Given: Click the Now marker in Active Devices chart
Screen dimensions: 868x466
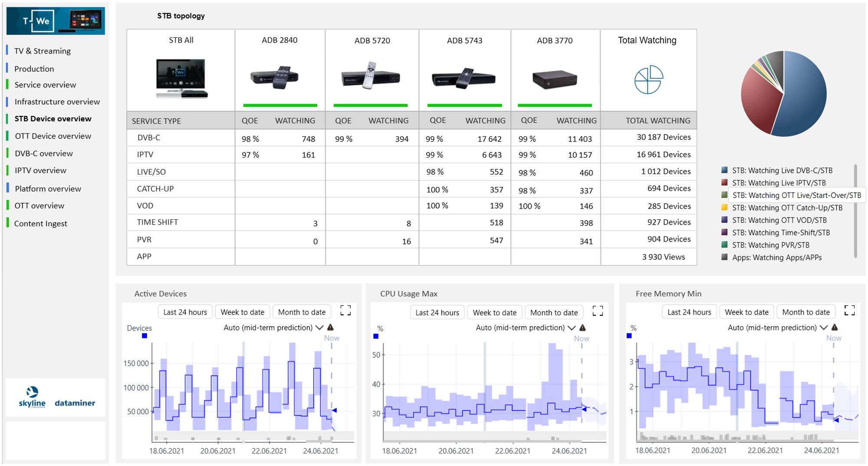Looking at the screenshot, I should pos(332,338).
